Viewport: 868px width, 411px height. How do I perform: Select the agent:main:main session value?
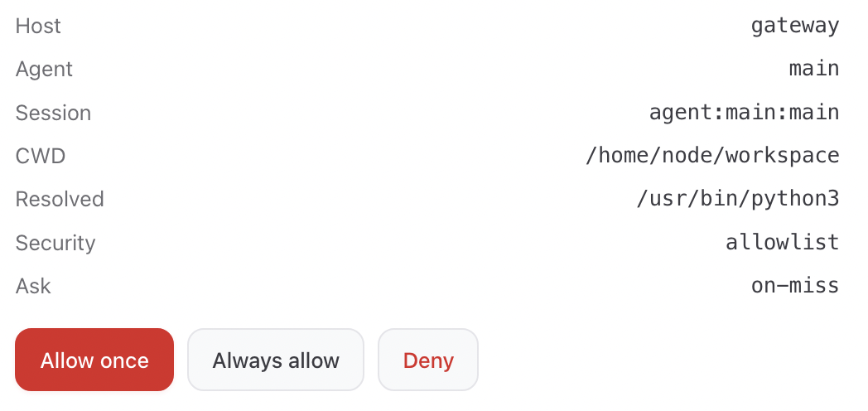[744, 113]
